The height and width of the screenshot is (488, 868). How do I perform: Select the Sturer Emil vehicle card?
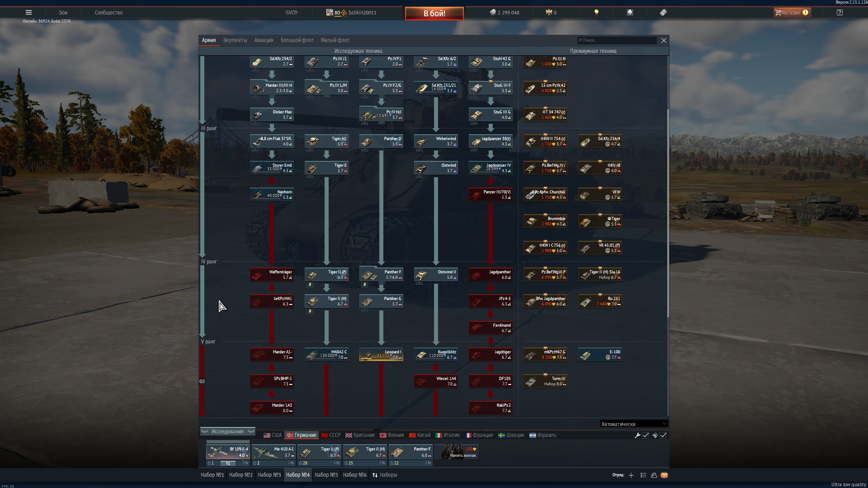coord(272,168)
